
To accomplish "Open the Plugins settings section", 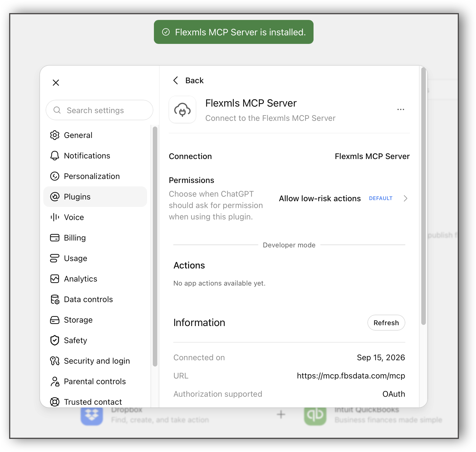I will click(95, 197).
